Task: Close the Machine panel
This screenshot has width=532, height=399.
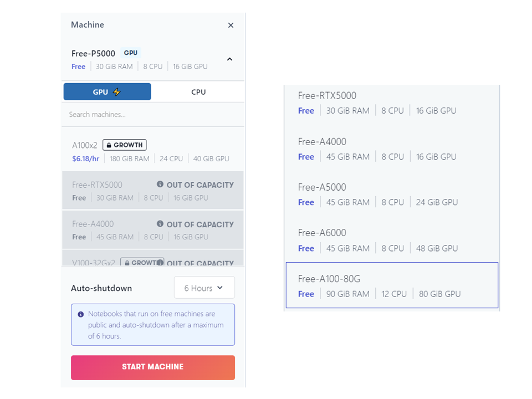Action: click(x=231, y=25)
